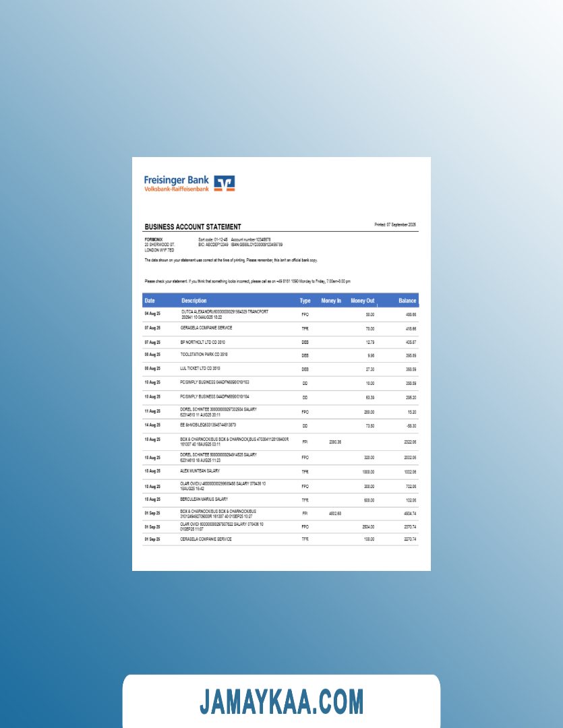The height and width of the screenshot is (728, 563).
Task: Click the LUL Ticket Ltd transaction
Action: click(200, 369)
